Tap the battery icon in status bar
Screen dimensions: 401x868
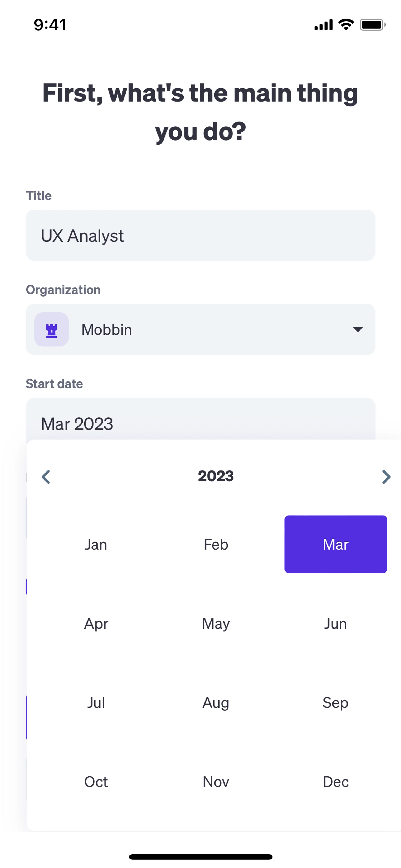coord(372,25)
